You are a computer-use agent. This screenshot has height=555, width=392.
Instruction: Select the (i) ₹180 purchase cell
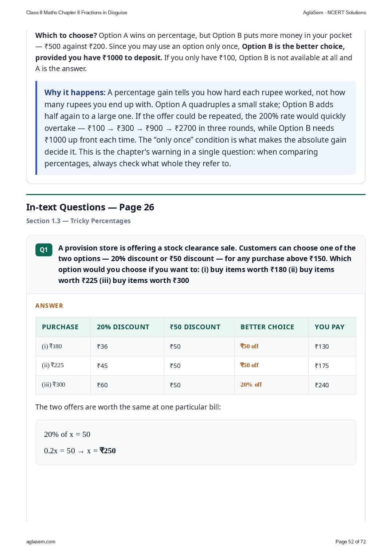point(63,346)
